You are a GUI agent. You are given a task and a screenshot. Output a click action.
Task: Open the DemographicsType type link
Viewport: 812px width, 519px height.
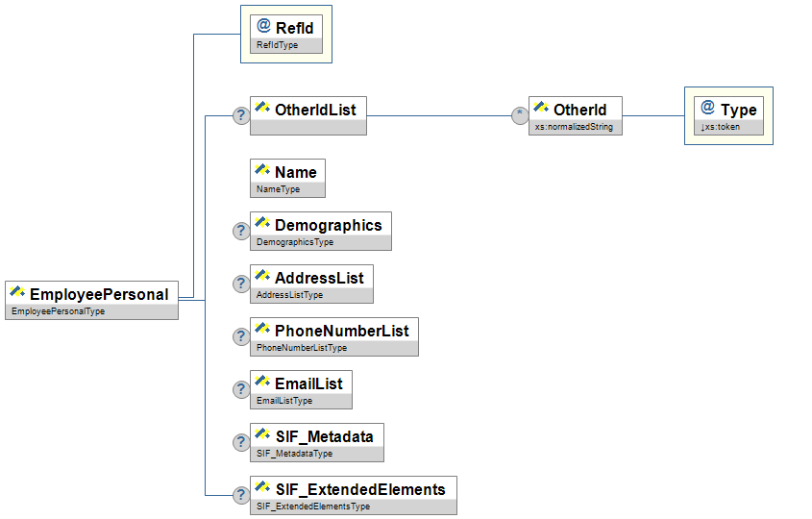click(295, 242)
